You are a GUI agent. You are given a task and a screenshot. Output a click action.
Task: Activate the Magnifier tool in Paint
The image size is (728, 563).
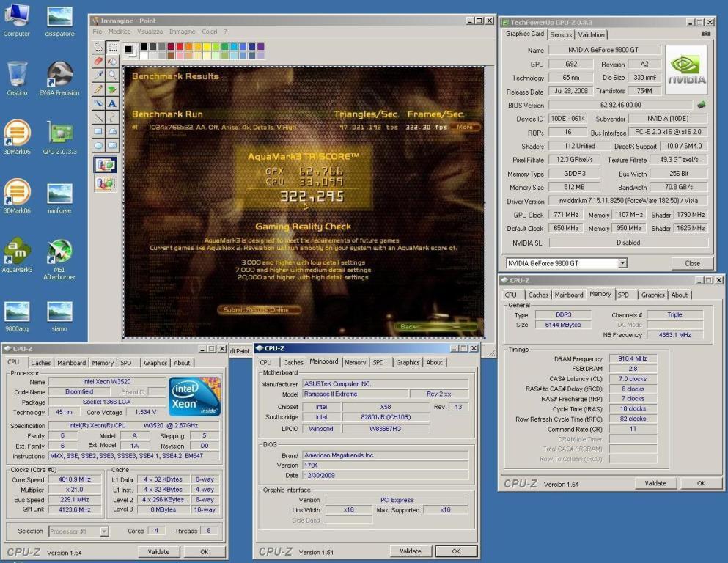pos(112,76)
